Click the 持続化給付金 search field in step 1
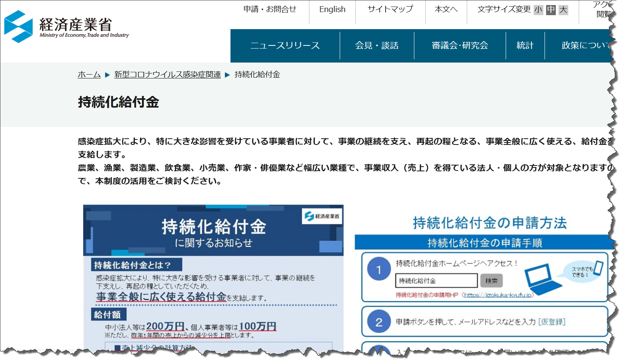Screen dimensions: 625x364 [436, 280]
